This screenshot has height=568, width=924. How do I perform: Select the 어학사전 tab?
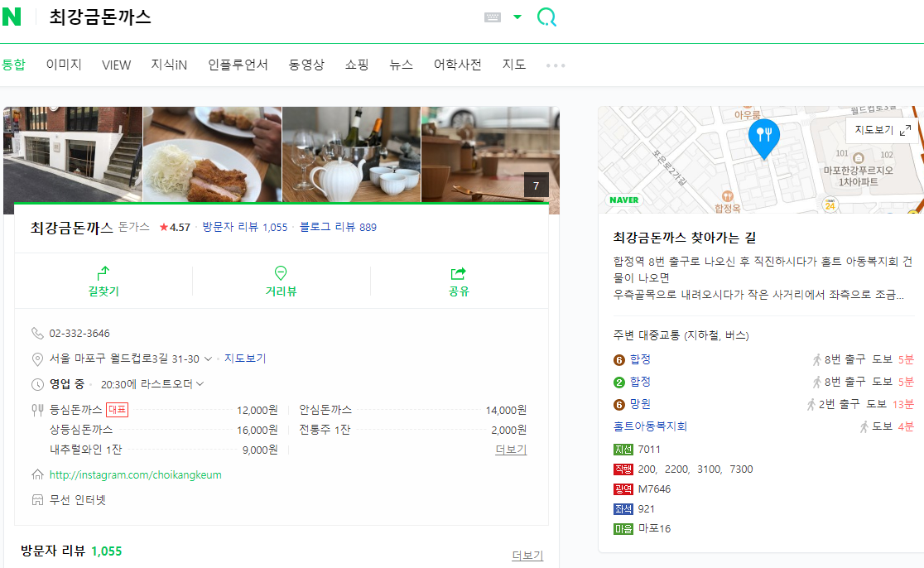[458, 65]
